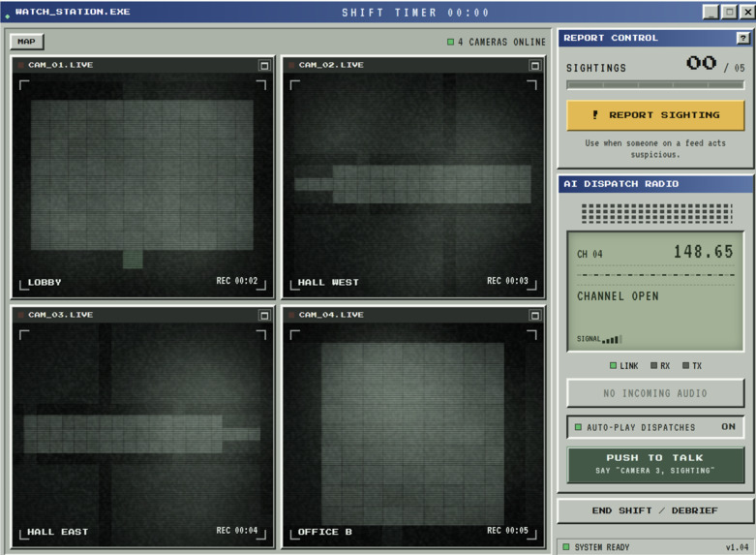Click the REC 00:02 timestamp in Lobby
This screenshot has height=555, width=756.
click(237, 281)
